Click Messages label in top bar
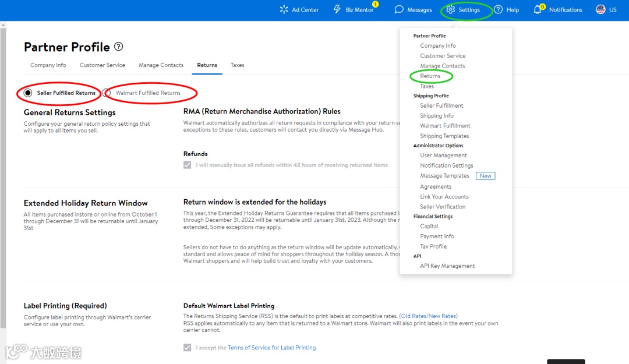This screenshot has height=364, width=629. (x=419, y=10)
